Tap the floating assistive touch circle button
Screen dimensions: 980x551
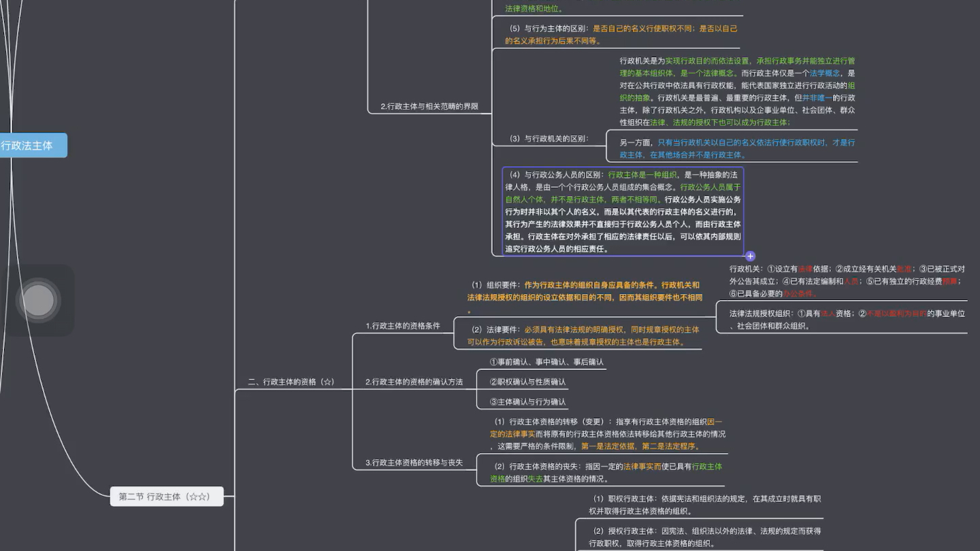coord(38,300)
